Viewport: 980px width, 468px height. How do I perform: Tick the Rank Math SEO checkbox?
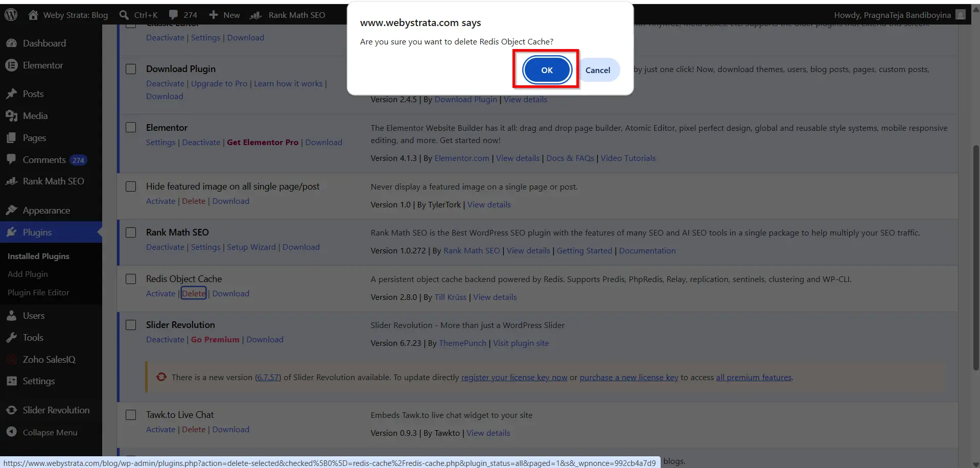pyautogui.click(x=131, y=232)
